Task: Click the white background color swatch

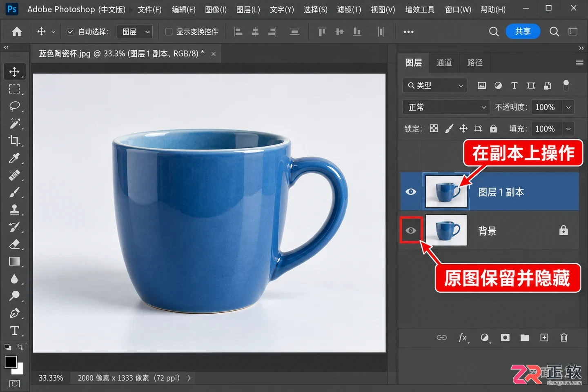Action: (19, 370)
